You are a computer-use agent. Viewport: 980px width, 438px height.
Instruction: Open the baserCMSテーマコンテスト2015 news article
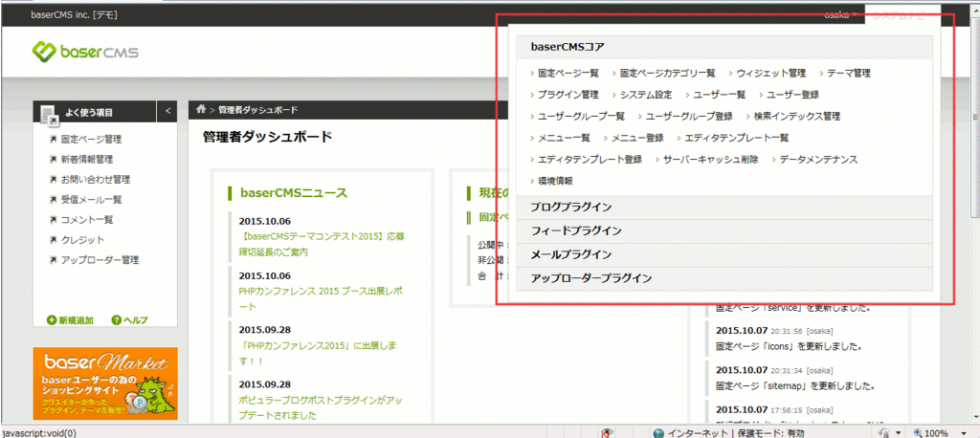click(322, 244)
